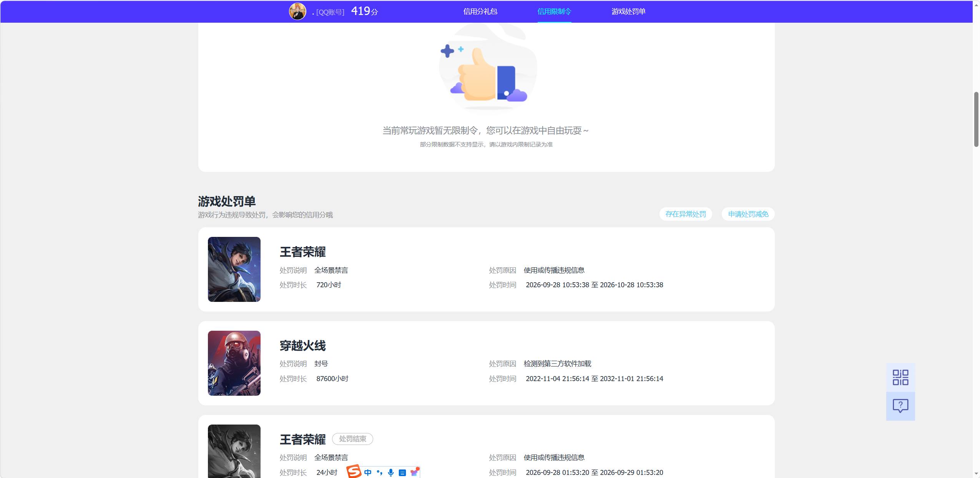Toggle the Sogou punctuation mode icon

[379, 473]
